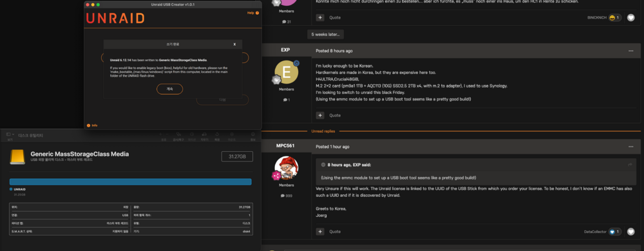Click MPC561's gnome avatar
The width and height of the screenshot is (644, 251).
pyautogui.click(x=287, y=168)
